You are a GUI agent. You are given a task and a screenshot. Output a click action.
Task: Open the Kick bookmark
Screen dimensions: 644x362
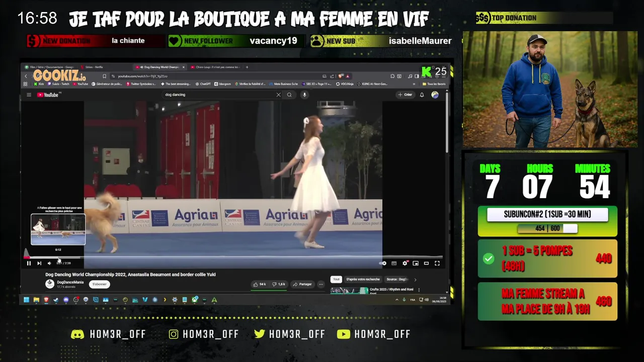pos(39,84)
